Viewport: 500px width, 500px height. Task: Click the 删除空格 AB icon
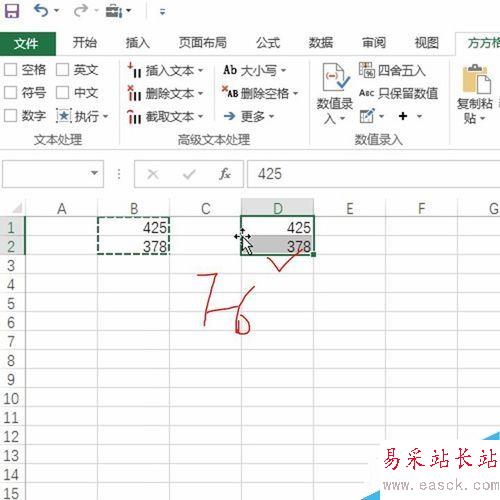(230, 92)
